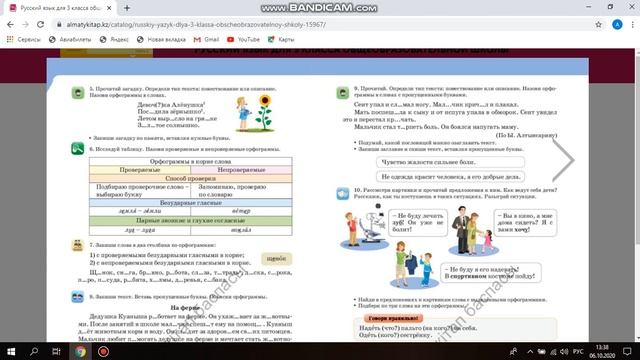
Task: Open the volume control in tray
Action: (564, 351)
